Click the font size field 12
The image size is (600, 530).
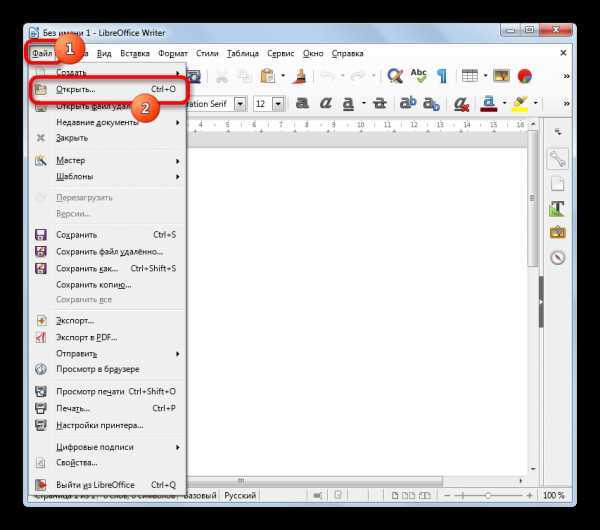tap(263, 104)
